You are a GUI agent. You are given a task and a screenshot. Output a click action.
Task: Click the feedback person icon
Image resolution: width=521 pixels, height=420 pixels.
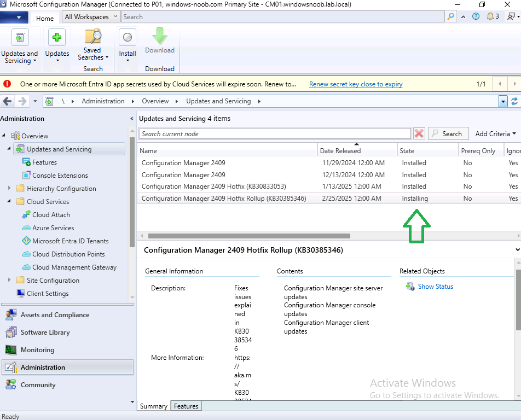point(511,16)
